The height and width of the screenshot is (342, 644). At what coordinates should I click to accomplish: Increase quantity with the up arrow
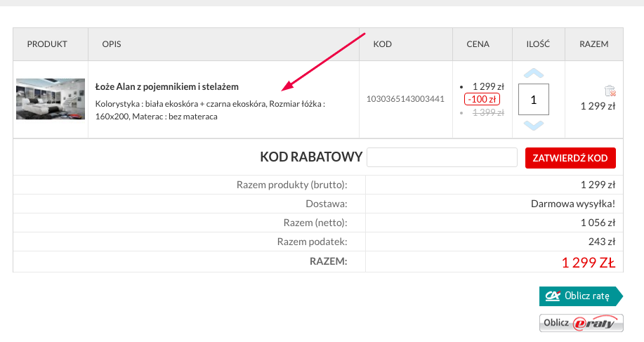click(534, 74)
